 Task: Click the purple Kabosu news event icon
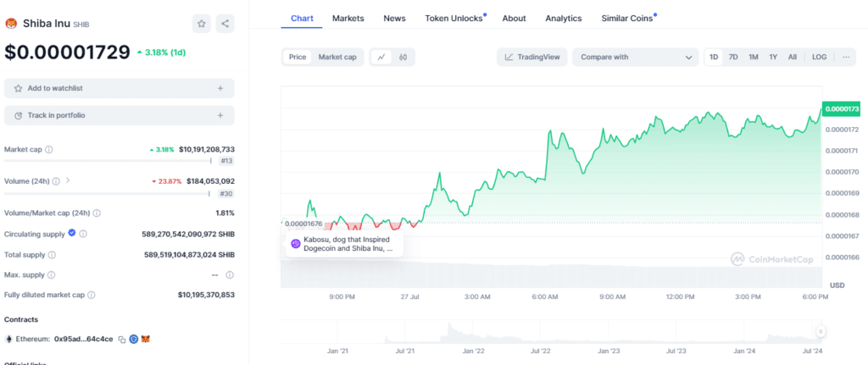click(296, 244)
